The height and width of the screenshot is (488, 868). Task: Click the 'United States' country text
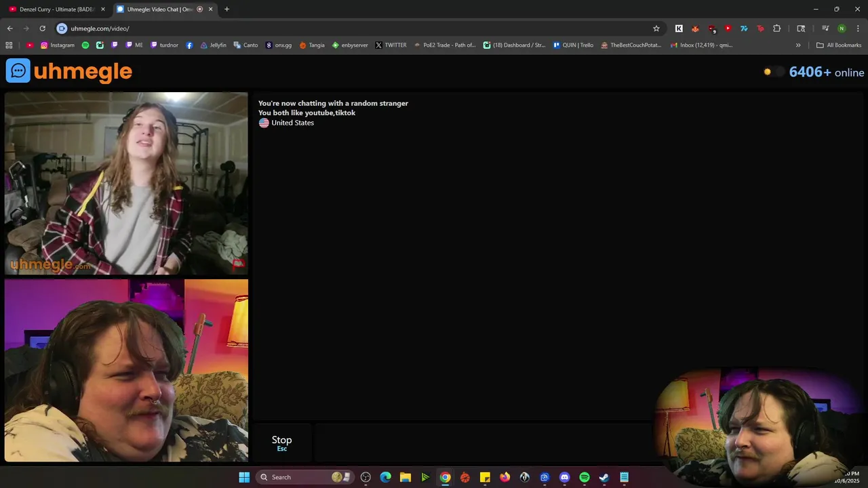point(292,123)
